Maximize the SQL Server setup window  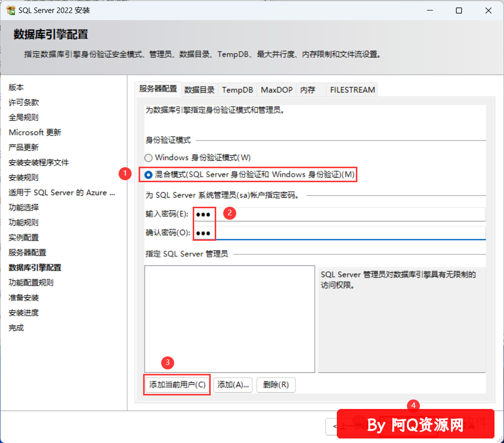pyautogui.click(x=459, y=11)
